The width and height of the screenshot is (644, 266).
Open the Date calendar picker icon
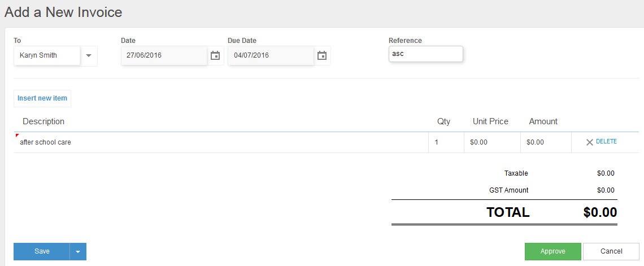(x=215, y=55)
